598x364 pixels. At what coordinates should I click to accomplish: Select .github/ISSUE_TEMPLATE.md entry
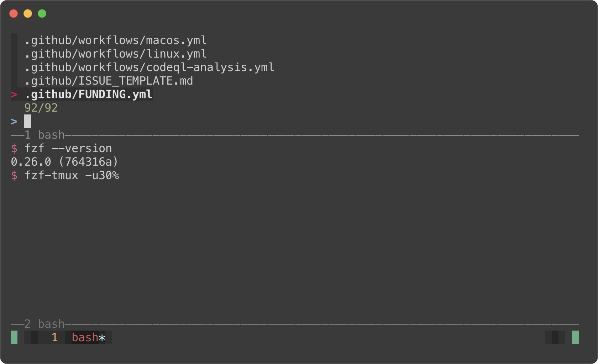[109, 81]
